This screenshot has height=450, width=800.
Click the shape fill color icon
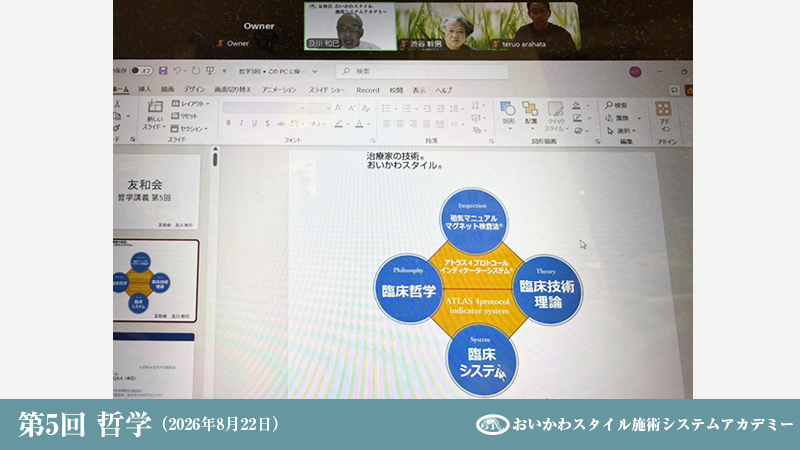pyautogui.click(x=577, y=106)
